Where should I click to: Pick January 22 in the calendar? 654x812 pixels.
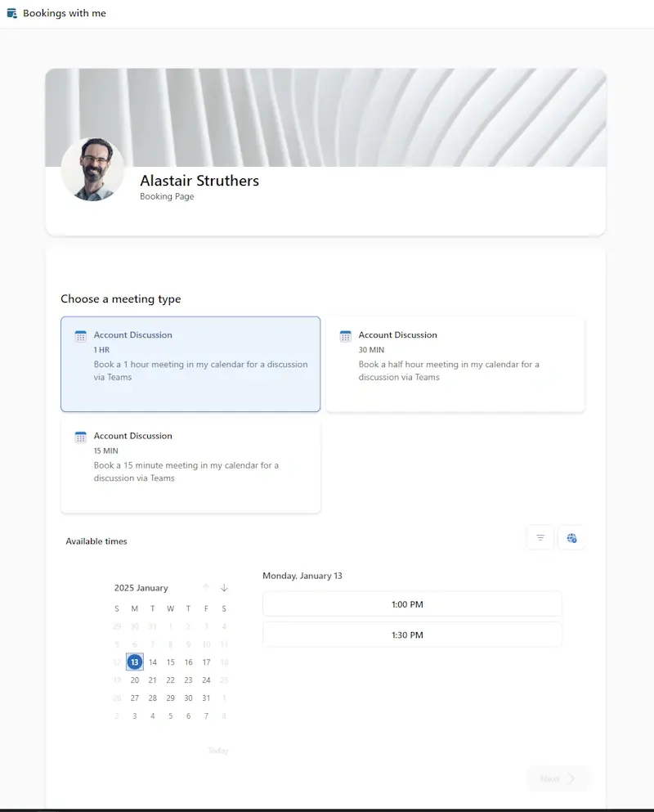coord(171,680)
